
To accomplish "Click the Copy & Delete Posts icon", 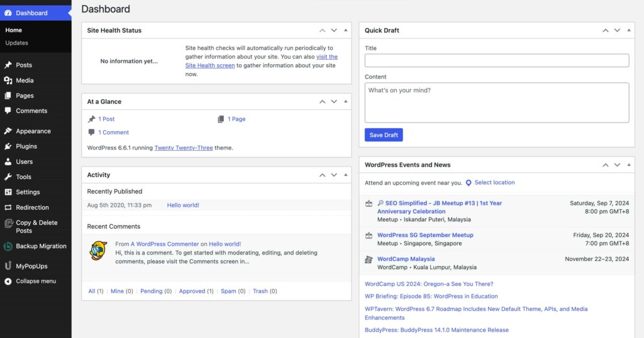I will pyautogui.click(x=9, y=223).
